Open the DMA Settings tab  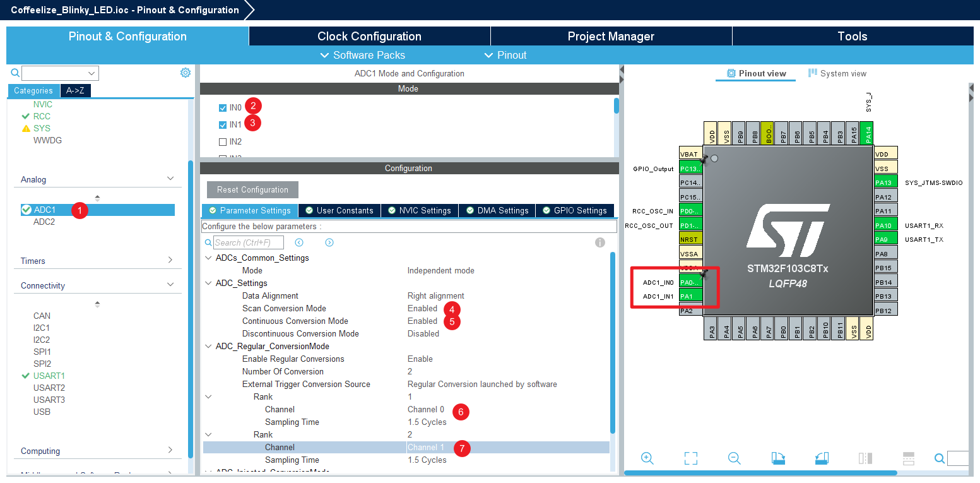click(497, 211)
